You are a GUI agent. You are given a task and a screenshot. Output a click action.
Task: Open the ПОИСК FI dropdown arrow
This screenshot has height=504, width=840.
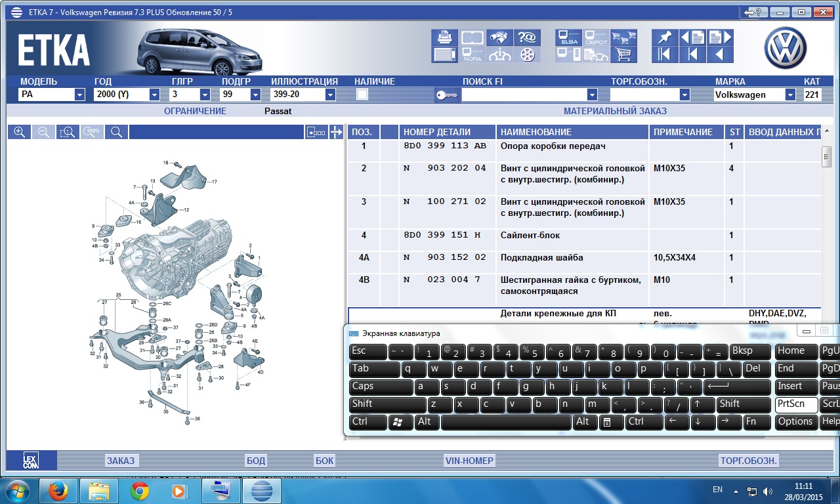[592, 94]
